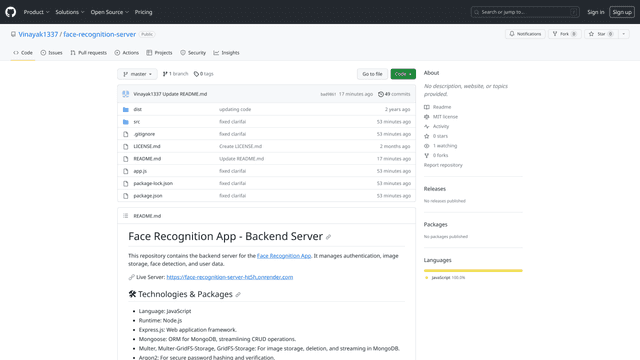Follow the Face Recognition App link
640x360 pixels.
pyautogui.click(x=284, y=256)
